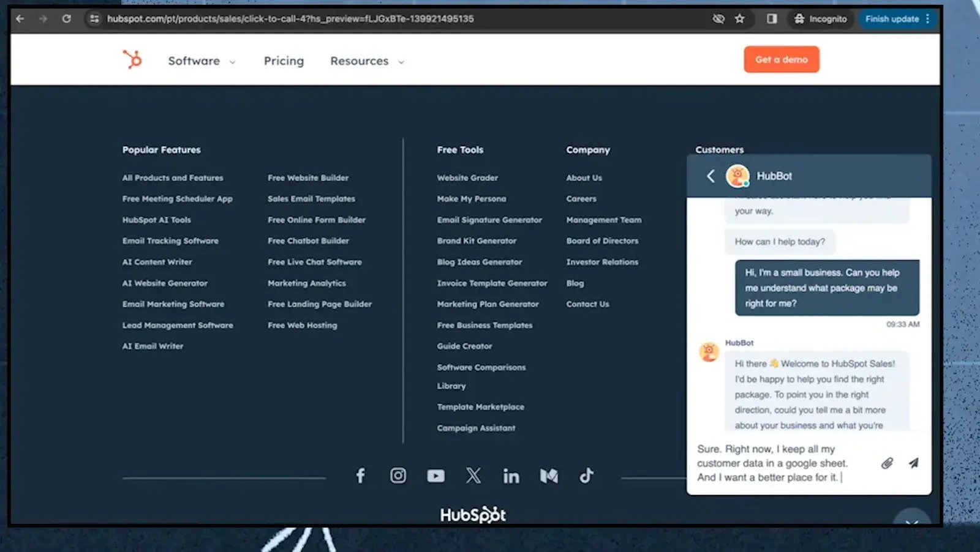Collapse the chat widget with the chevron button

[x=911, y=519]
